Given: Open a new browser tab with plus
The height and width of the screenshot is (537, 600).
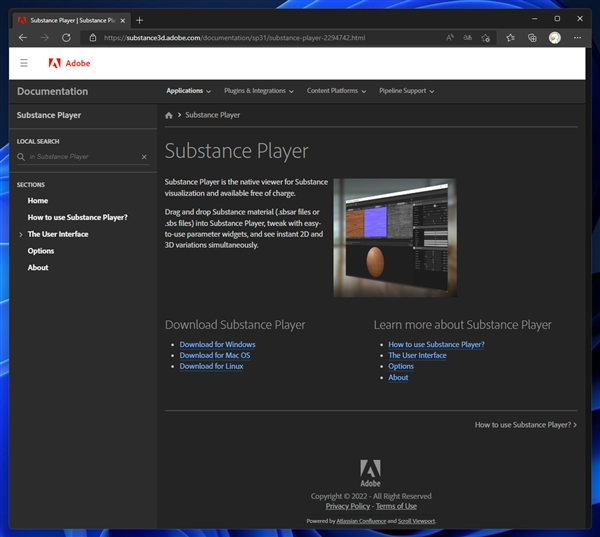Looking at the screenshot, I should (x=139, y=20).
